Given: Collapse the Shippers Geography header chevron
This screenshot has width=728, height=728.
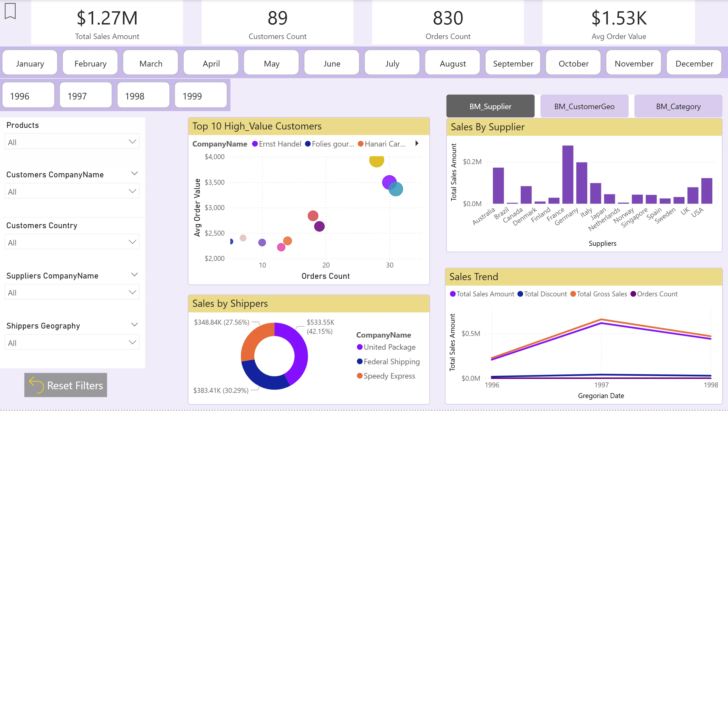Looking at the screenshot, I should point(134,324).
